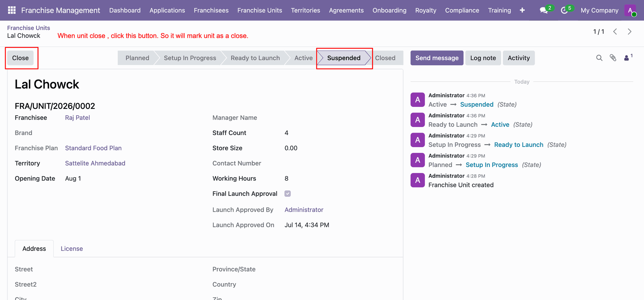644x300 pixels.
Task: Switch to the License tab
Action: pos(72,248)
